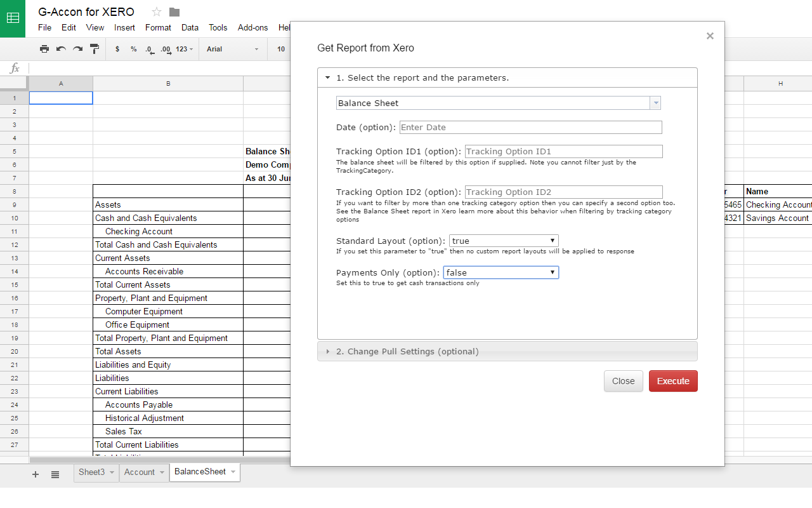
Task: Open the File menu
Action: [44, 27]
